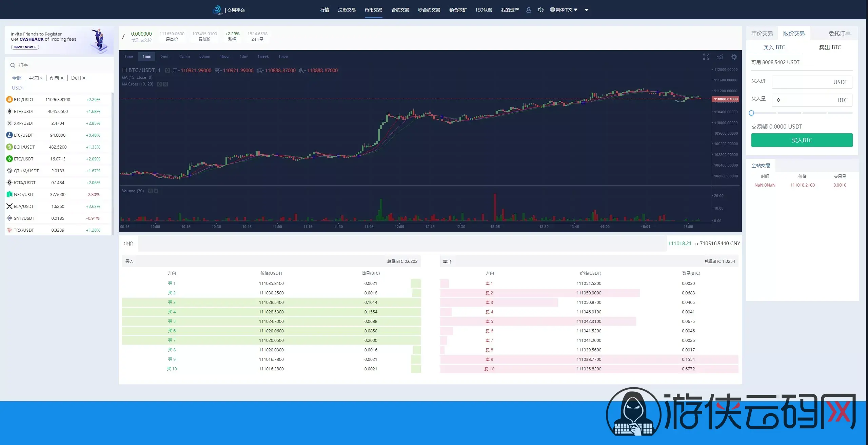Viewport: 868px width, 445px height.
Task: Click the buy amount percentage slider handle
Action: [751, 113]
